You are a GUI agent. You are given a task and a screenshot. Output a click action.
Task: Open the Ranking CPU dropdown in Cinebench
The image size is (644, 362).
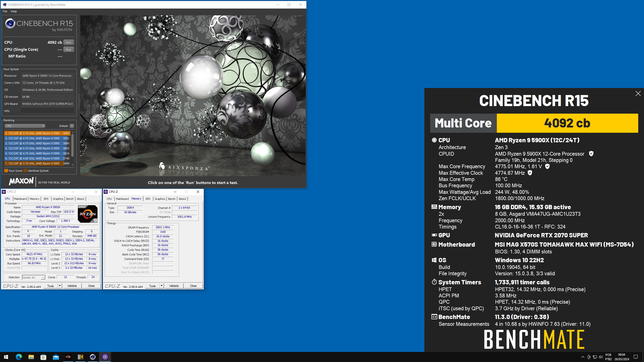point(25,126)
